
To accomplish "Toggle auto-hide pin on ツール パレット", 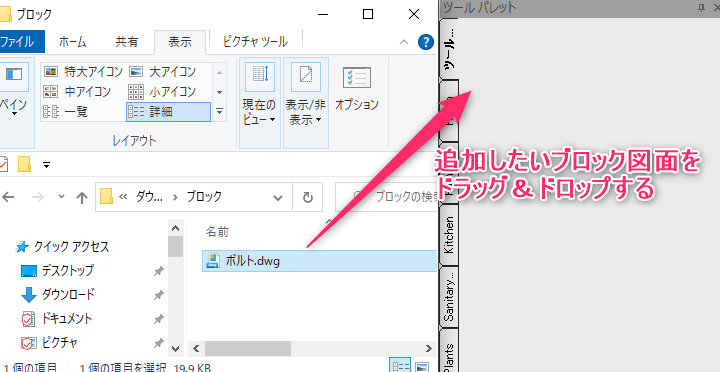I will point(701,7).
